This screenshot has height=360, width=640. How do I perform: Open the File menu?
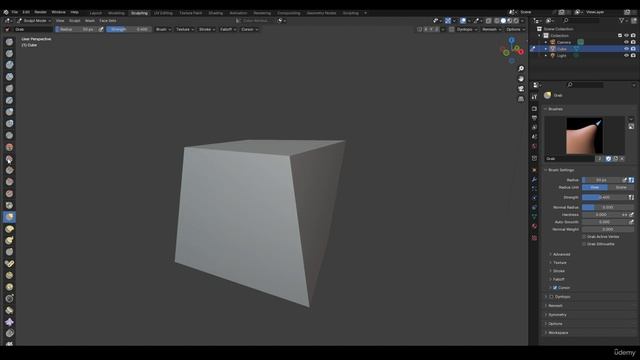(x=15, y=12)
